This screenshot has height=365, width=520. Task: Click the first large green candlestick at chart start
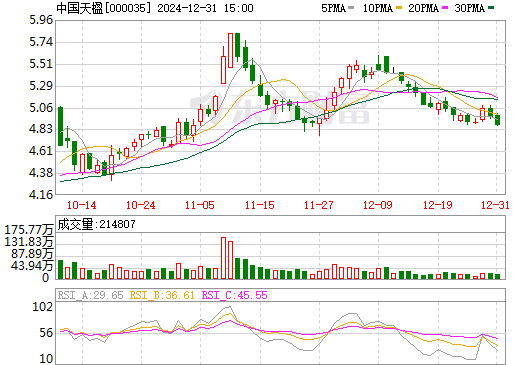60,126
